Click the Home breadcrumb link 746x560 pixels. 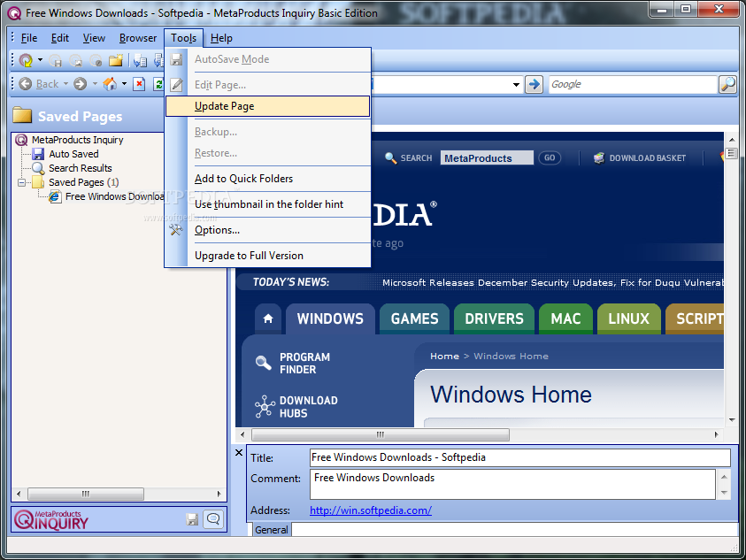pyautogui.click(x=444, y=357)
